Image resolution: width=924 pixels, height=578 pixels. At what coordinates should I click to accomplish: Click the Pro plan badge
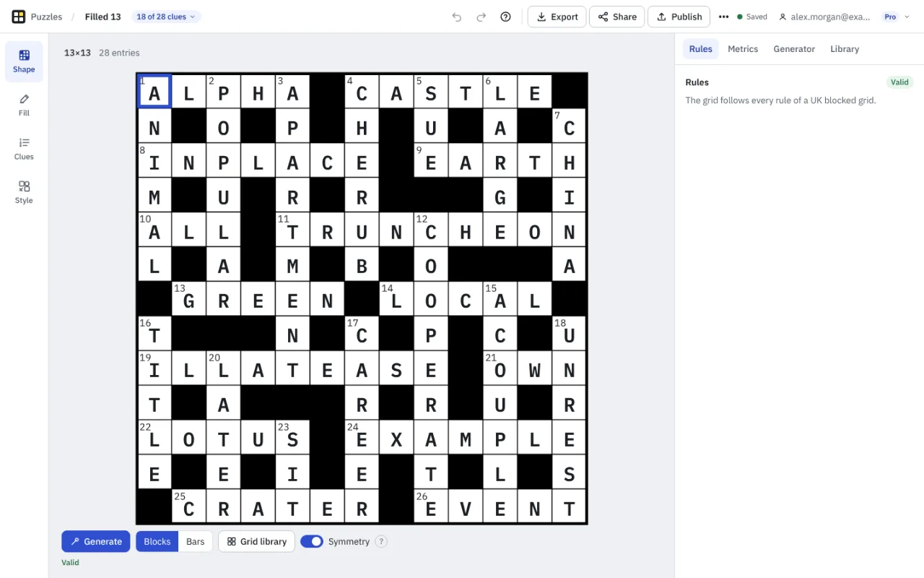point(890,17)
